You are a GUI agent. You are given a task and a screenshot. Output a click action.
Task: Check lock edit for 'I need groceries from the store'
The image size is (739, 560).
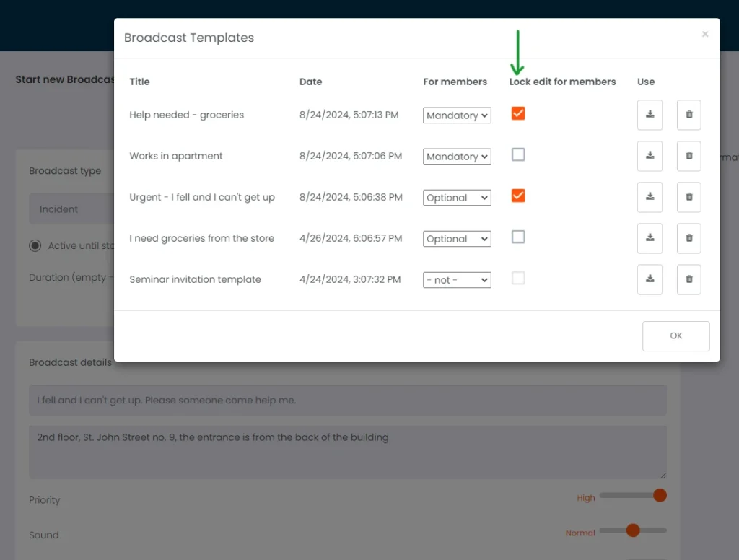[x=518, y=237]
